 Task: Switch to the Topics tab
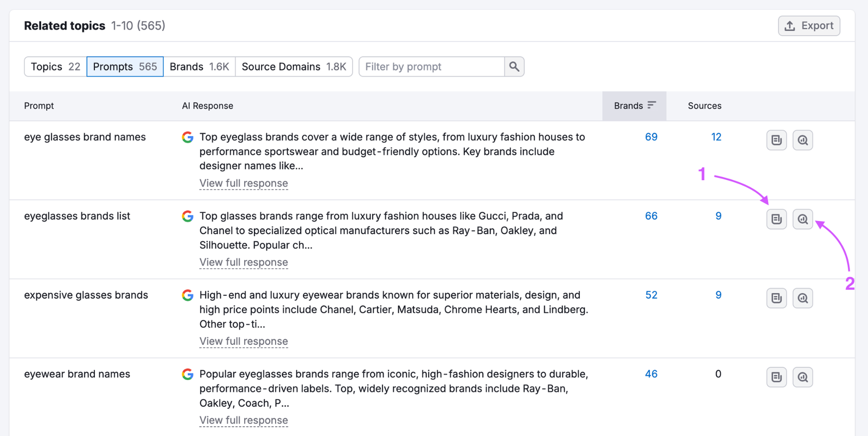point(55,67)
